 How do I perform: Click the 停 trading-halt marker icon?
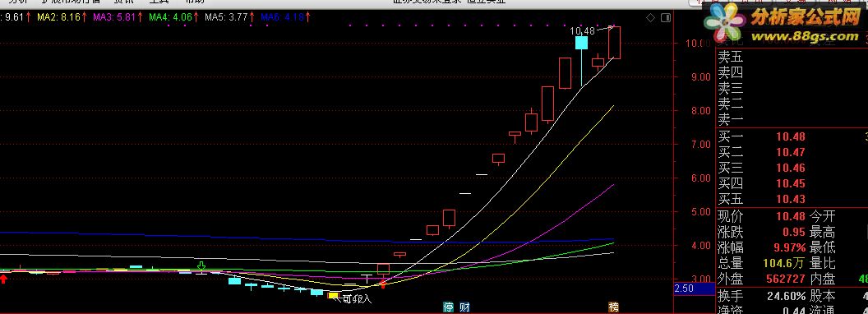[x=448, y=307]
